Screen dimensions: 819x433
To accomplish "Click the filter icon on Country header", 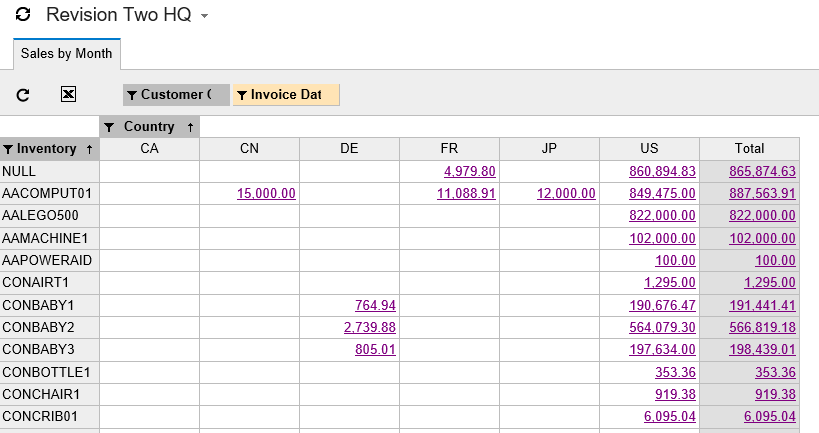I will pyautogui.click(x=110, y=127).
